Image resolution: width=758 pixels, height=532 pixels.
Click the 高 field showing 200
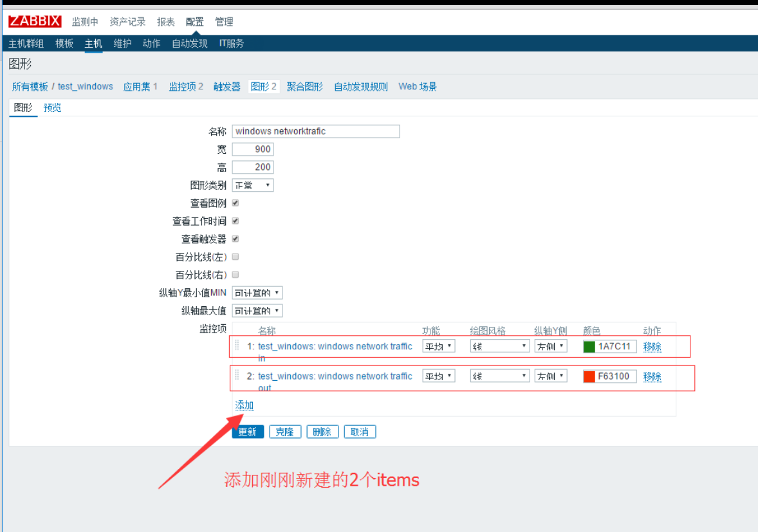pos(253,167)
